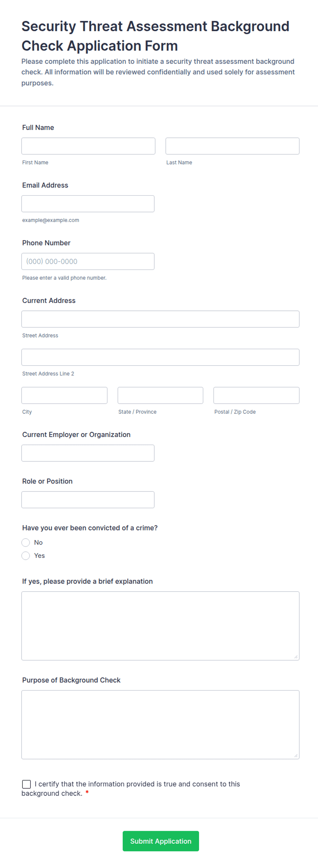Click the Phone Number field
Viewport: 318px width, 868px height.
[x=88, y=261]
